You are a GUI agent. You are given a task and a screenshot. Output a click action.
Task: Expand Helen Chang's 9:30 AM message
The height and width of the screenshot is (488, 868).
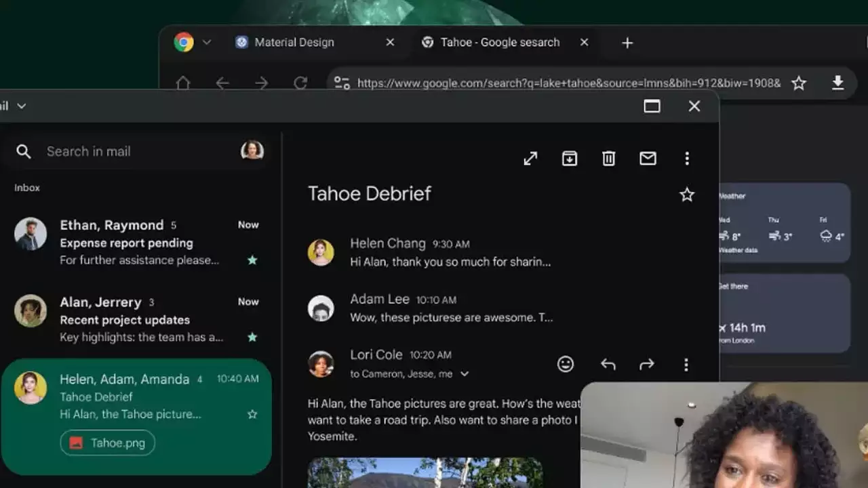(450, 252)
